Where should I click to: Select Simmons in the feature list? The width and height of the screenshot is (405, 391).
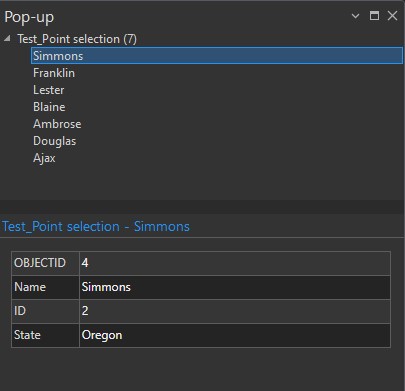pyautogui.click(x=217, y=56)
